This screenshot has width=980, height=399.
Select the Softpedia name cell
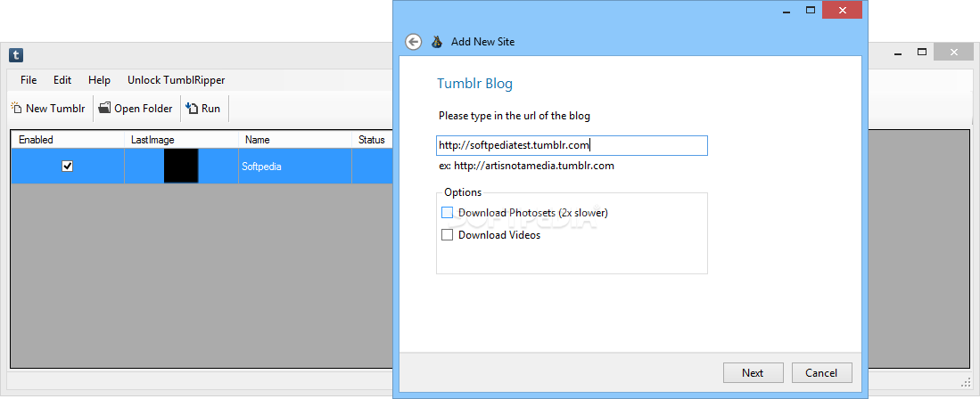point(295,166)
